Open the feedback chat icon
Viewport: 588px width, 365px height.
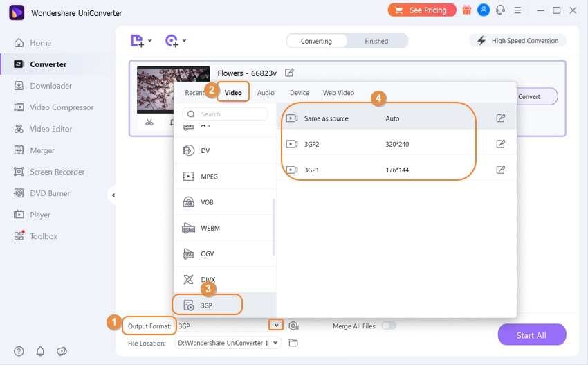coord(62,351)
